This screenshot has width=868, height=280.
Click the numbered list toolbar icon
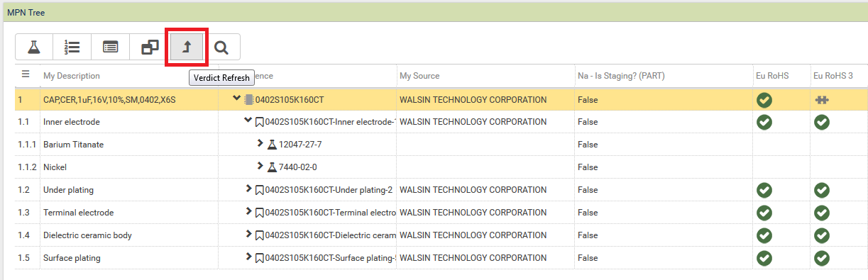(72, 47)
